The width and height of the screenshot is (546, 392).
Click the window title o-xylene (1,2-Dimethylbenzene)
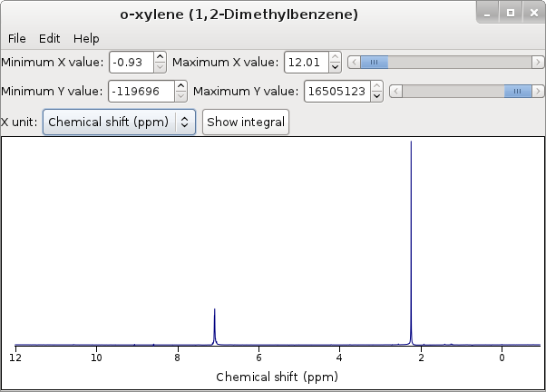(239, 15)
